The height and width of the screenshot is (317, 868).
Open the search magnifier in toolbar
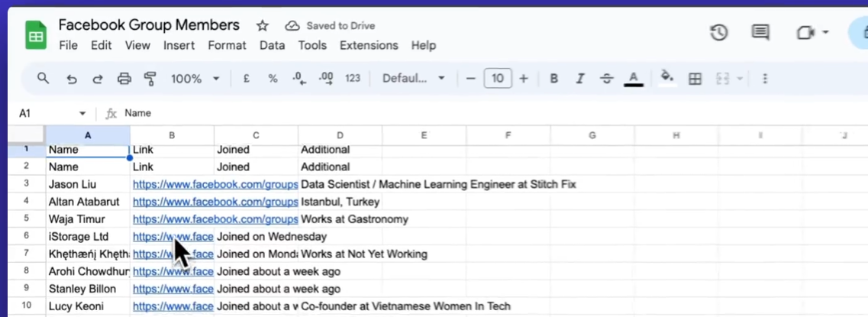pos(44,78)
